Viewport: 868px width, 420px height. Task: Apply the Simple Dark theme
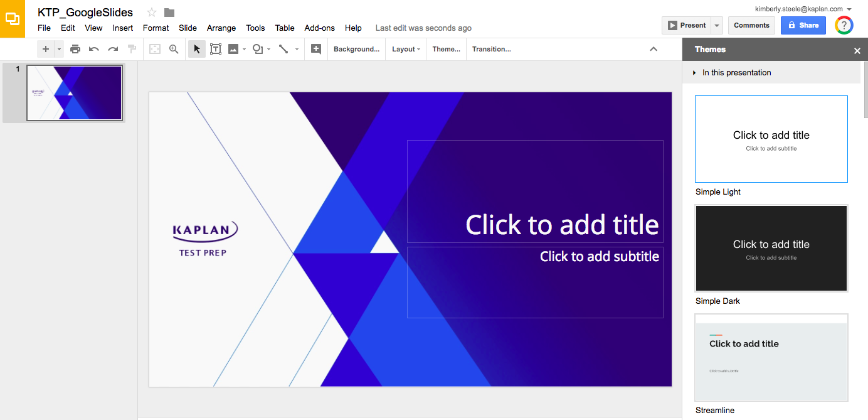(771, 248)
